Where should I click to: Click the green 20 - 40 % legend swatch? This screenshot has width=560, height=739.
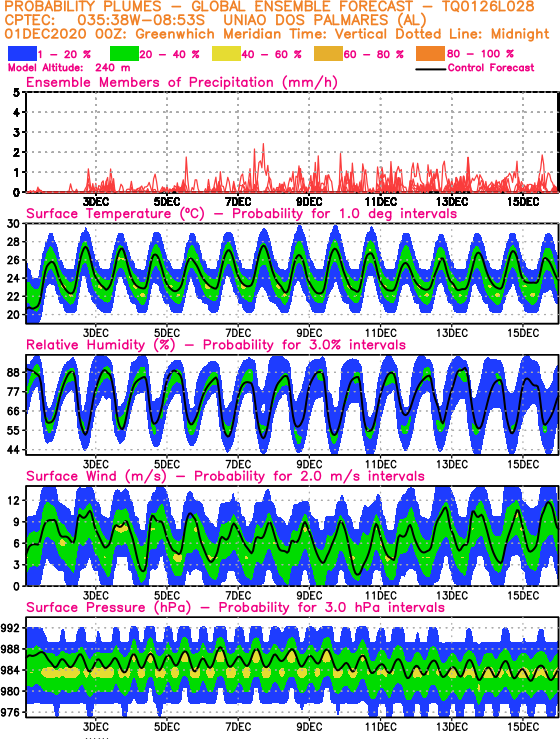click(x=124, y=54)
